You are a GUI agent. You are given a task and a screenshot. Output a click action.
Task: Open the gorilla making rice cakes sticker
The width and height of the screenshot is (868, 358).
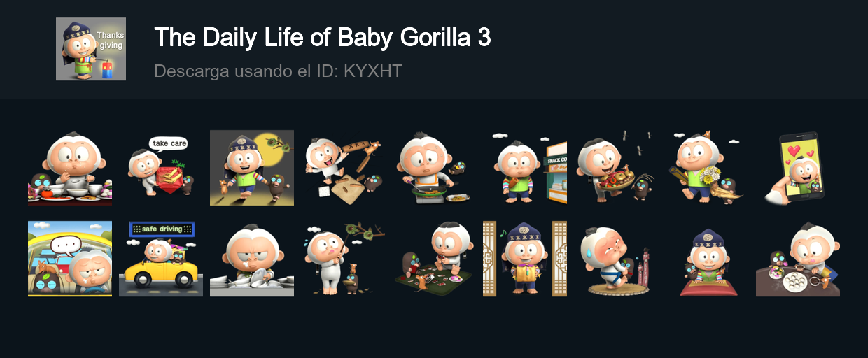798,259
